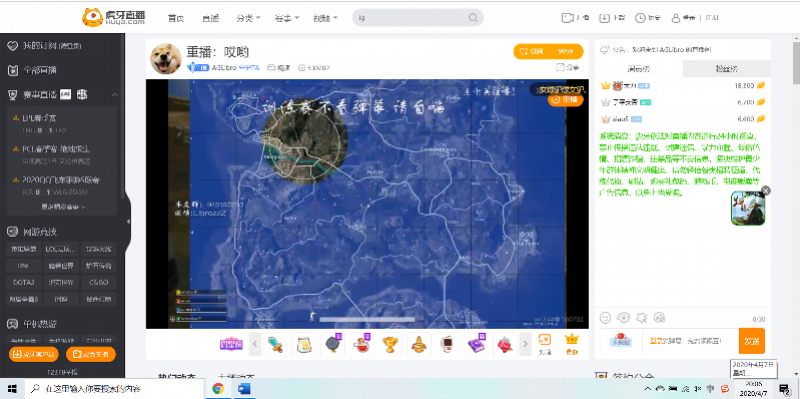Show previous gifts with left arrow
The image size is (800, 399).
tap(256, 344)
